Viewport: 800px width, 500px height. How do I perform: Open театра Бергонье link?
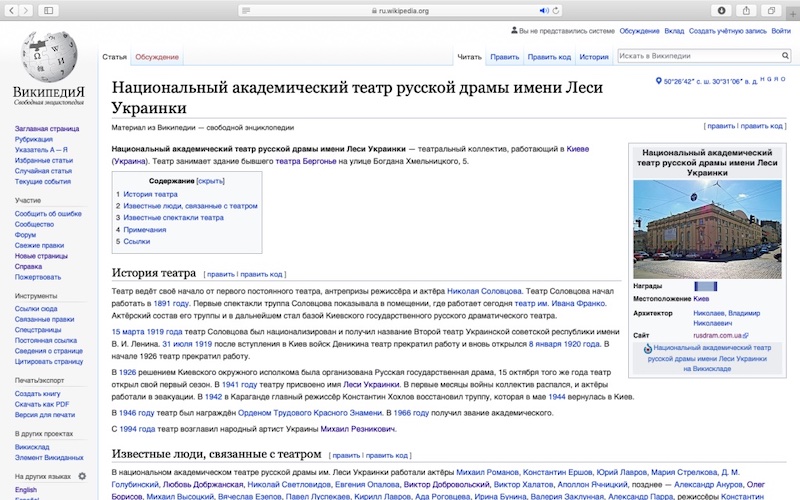tap(306, 161)
